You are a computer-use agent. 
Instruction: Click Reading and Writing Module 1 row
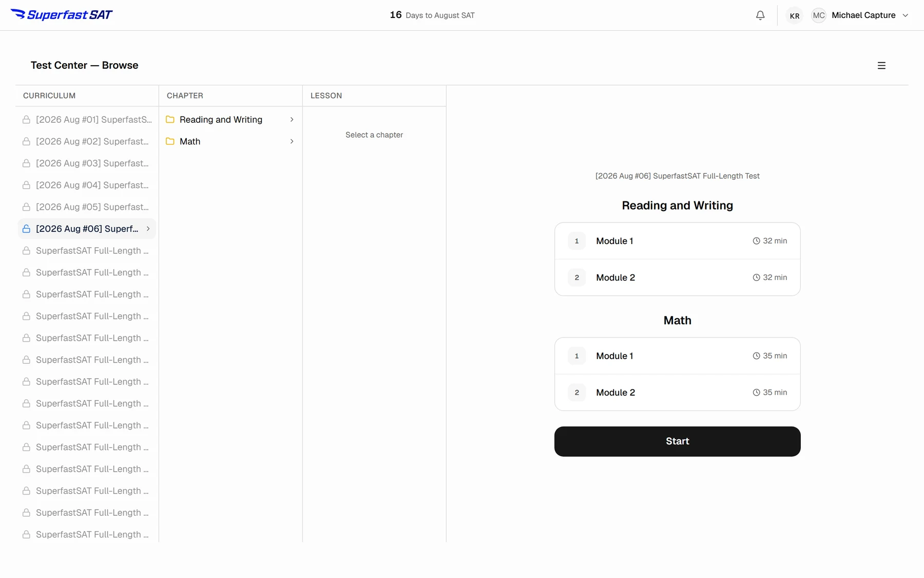coord(678,241)
